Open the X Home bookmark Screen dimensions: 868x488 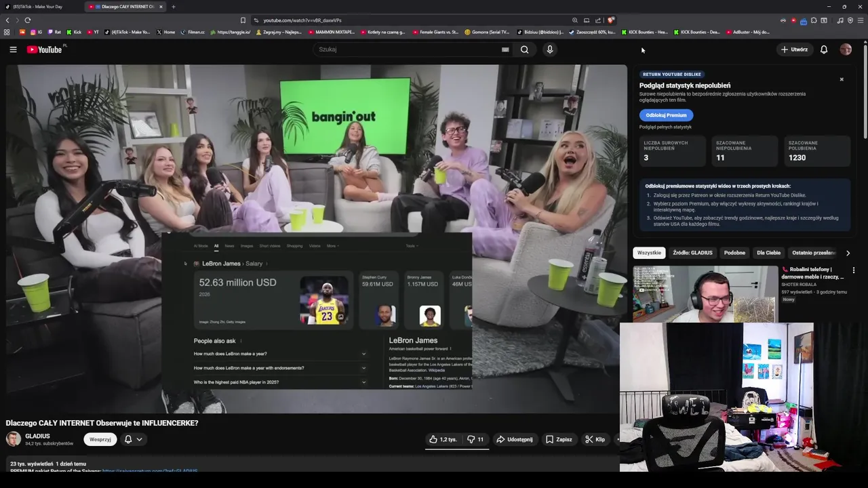pos(165,32)
